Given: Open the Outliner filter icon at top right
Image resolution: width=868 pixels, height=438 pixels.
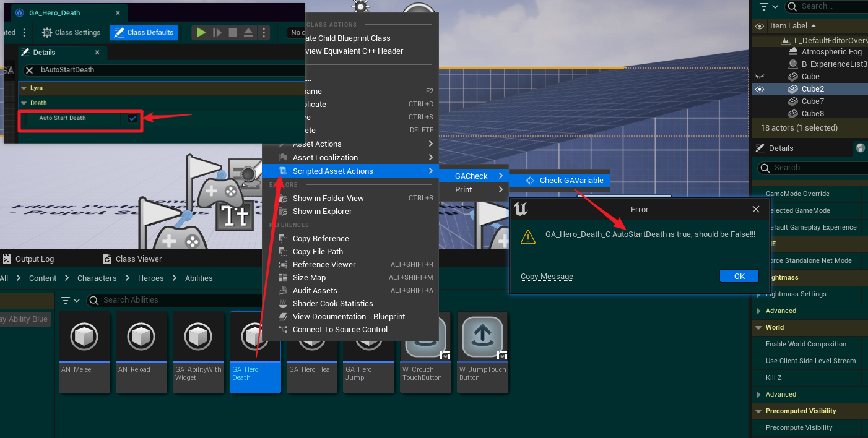Looking at the screenshot, I should point(763,6).
